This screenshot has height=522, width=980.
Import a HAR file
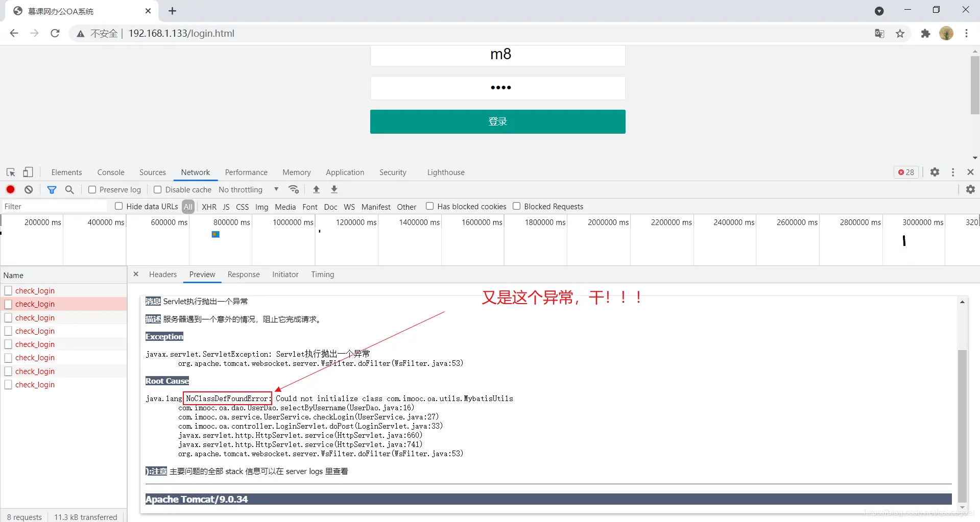(x=316, y=189)
